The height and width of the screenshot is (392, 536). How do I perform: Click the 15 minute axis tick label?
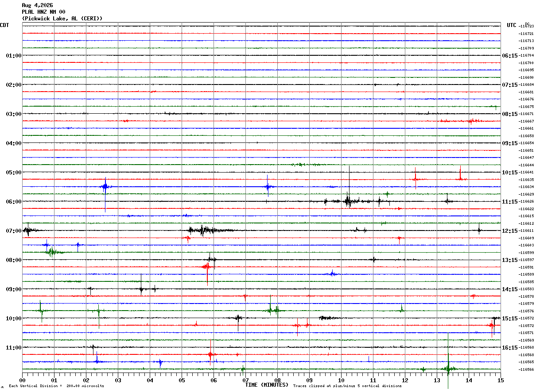point(501,380)
